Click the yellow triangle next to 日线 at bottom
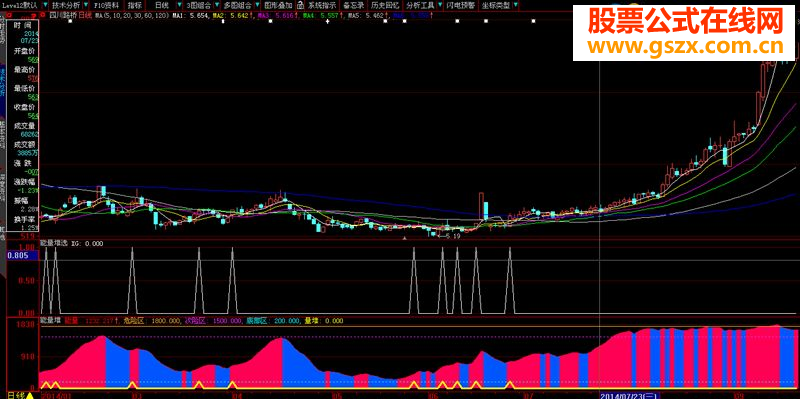The width and height of the screenshot is (800, 399). (30, 395)
